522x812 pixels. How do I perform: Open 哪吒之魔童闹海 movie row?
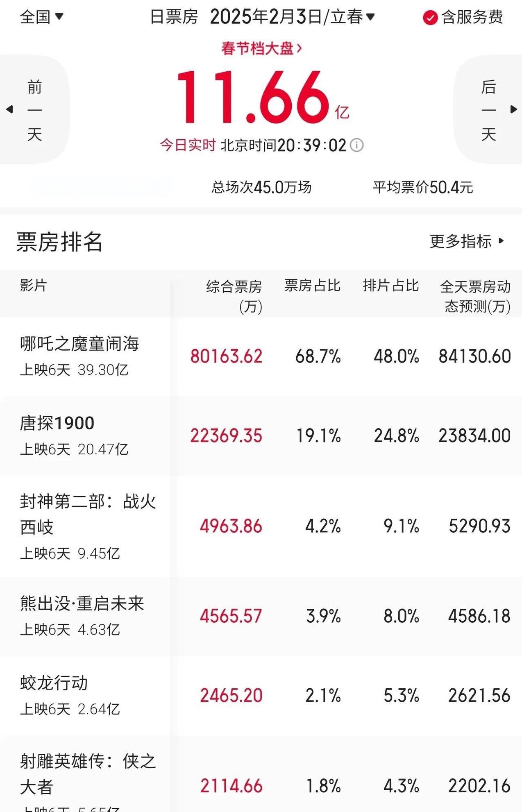(x=261, y=356)
